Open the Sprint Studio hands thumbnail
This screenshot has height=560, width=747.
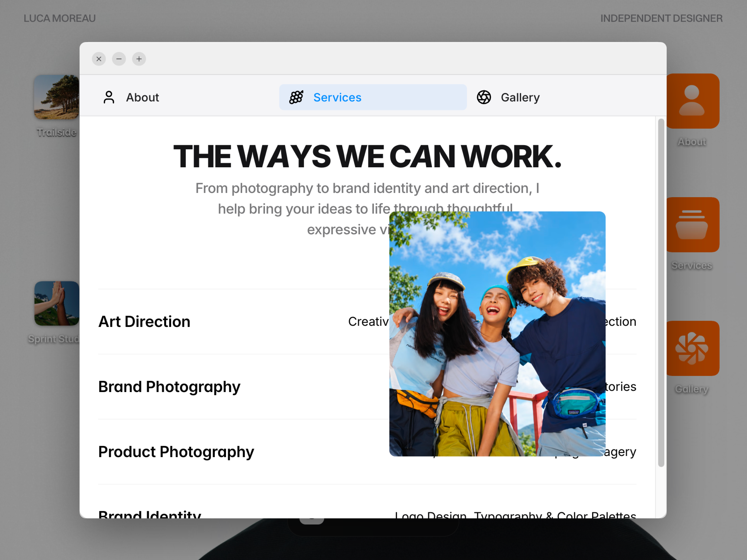pos(57,304)
